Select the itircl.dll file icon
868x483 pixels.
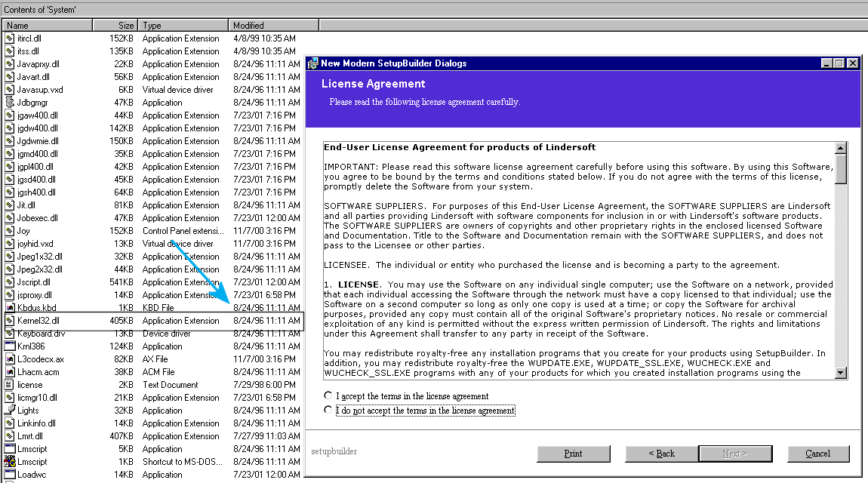click(x=9, y=38)
